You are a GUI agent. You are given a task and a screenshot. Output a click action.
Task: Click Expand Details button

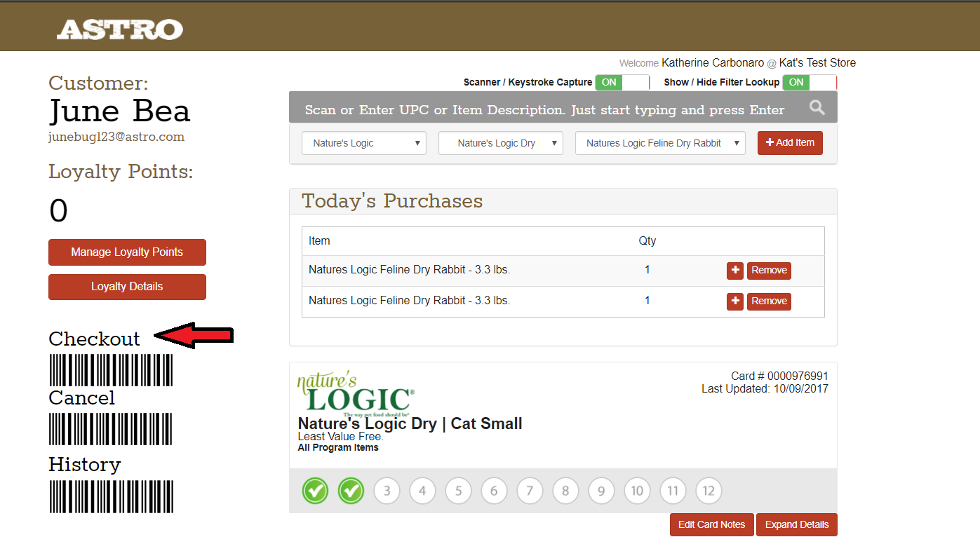[797, 524]
